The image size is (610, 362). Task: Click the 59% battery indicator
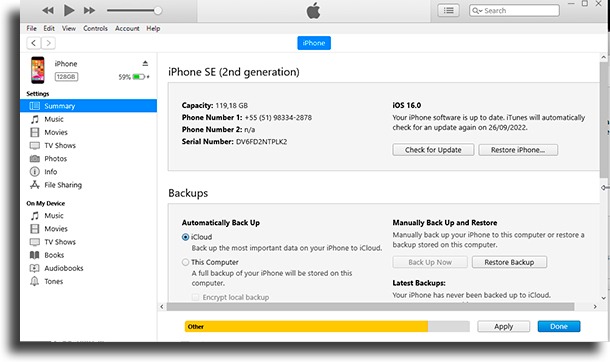[x=134, y=77]
